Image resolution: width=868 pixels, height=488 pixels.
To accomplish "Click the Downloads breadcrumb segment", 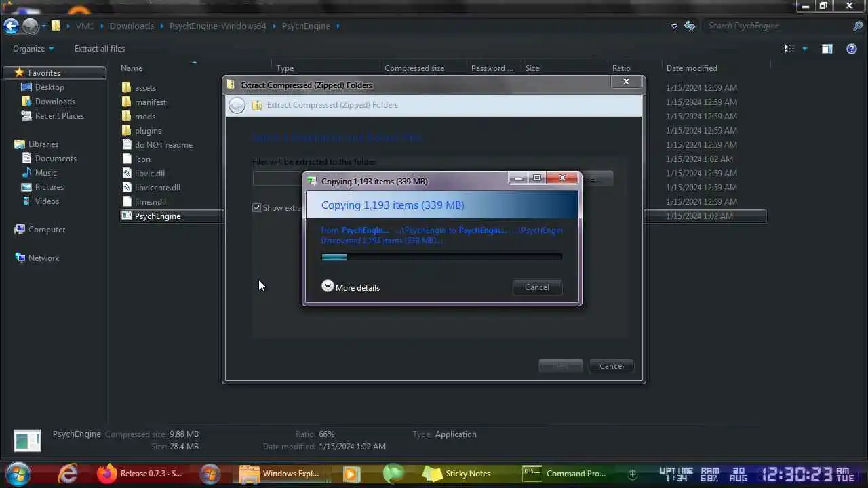I will [x=132, y=26].
